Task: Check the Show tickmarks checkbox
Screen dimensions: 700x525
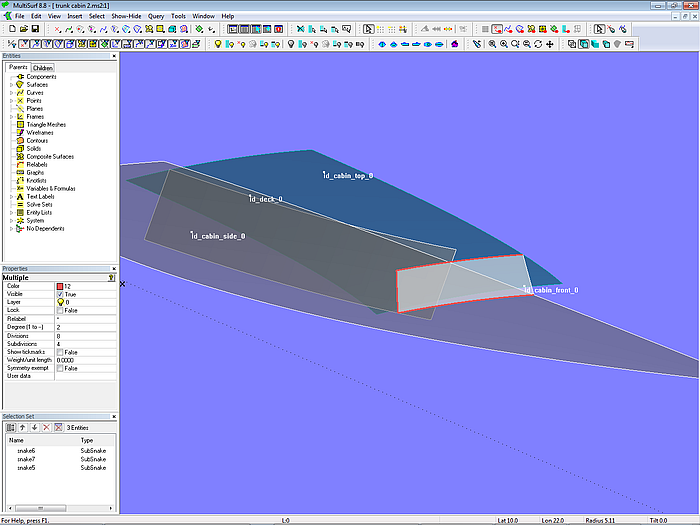Action: click(x=61, y=352)
